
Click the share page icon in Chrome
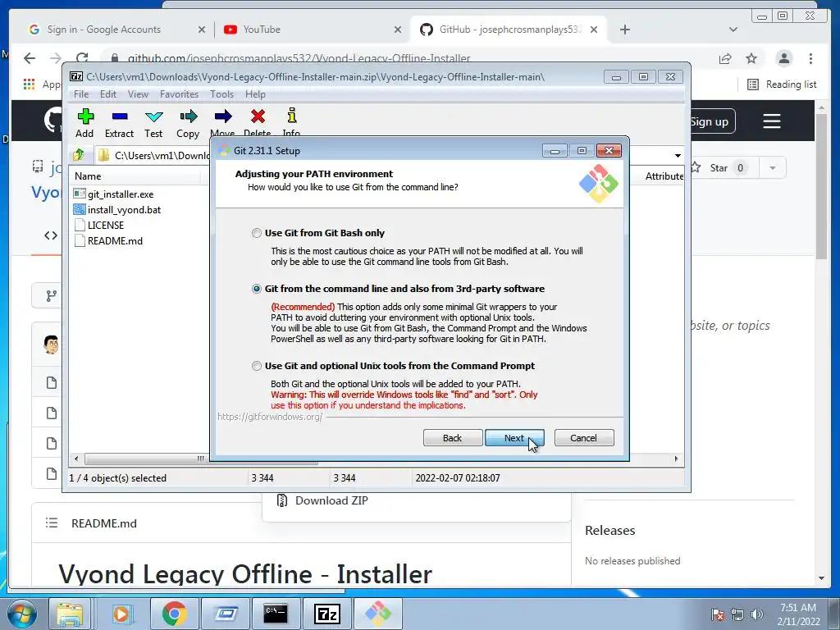(725, 58)
